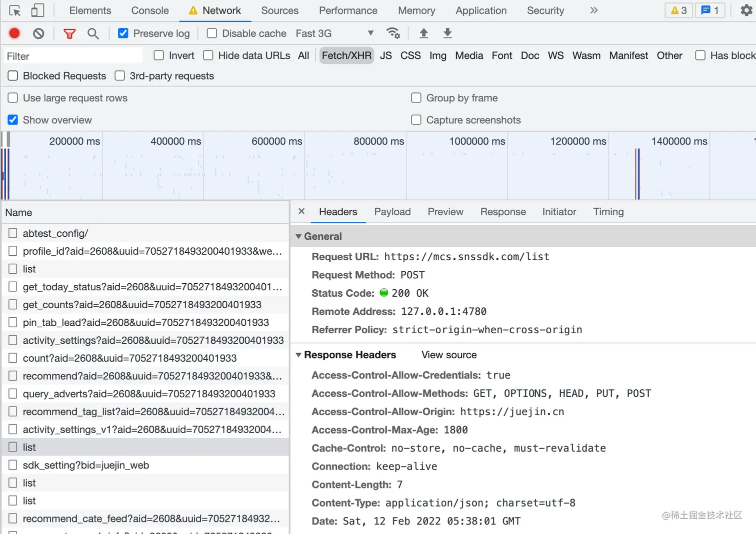Go to the Sources tab

pos(279,10)
